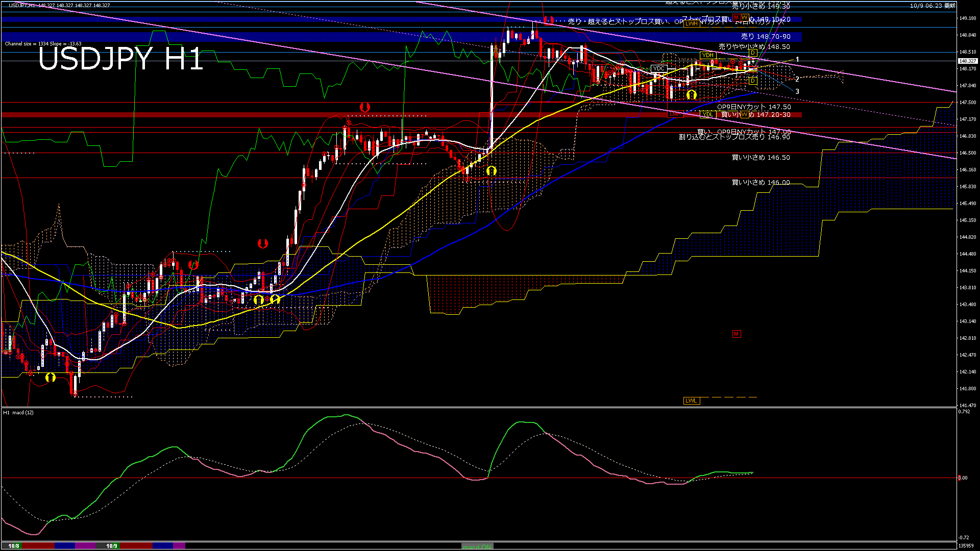Select the 買い小さめ 146.50 label
This screenshot has width=980, height=551.
coord(761,158)
